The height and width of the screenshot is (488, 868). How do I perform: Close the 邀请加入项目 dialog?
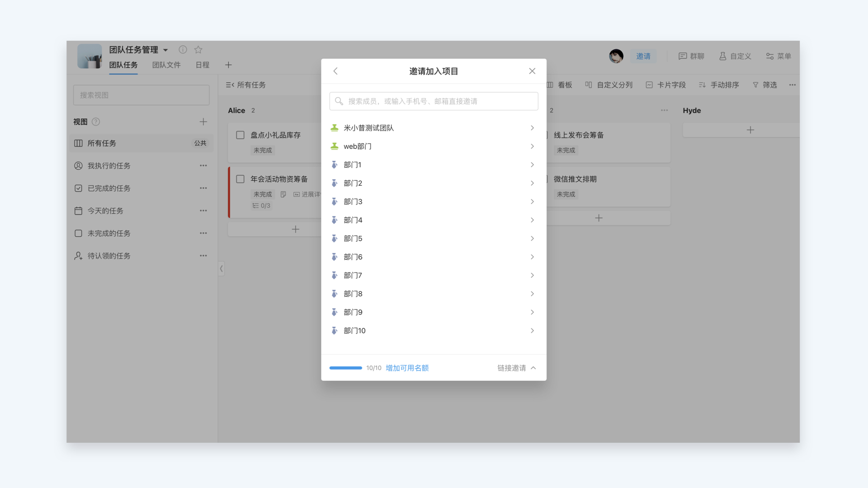(x=532, y=71)
